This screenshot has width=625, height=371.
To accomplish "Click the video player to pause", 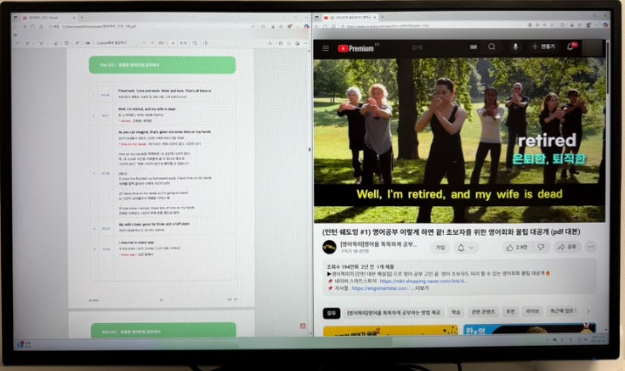I will pyautogui.click(x=459, y=140).
